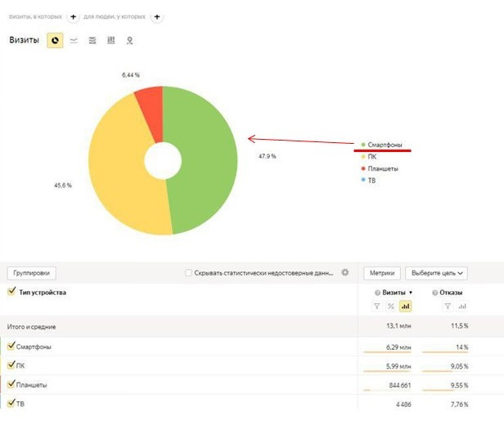
Task: Open the Визиты metric help icon
Action: click(x=378, y=293)
